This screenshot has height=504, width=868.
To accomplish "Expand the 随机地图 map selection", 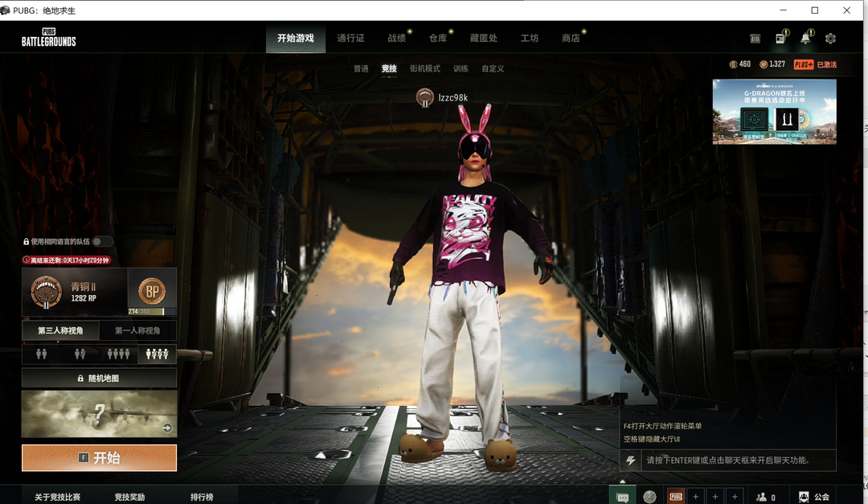I will [99, 378].
